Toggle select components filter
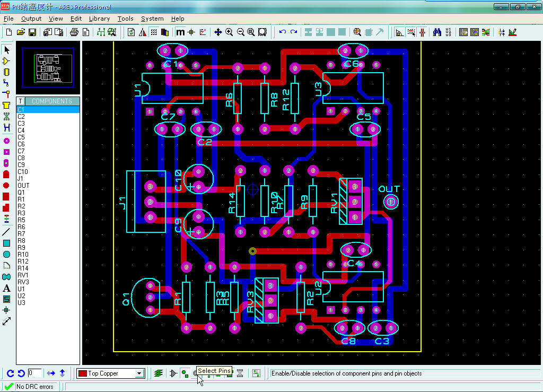The height and width of the screenshot is (392, 543). pyautogui.click(x=173, y=373)
